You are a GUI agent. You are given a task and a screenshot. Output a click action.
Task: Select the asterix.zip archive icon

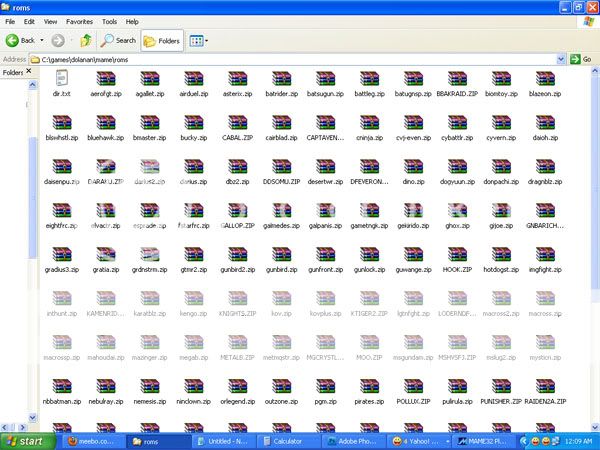point(238,78)
